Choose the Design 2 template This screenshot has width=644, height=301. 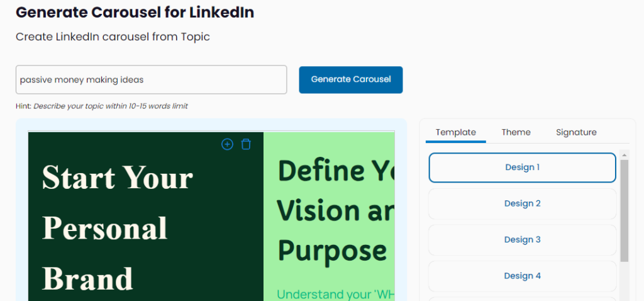[x=522, y=203]
